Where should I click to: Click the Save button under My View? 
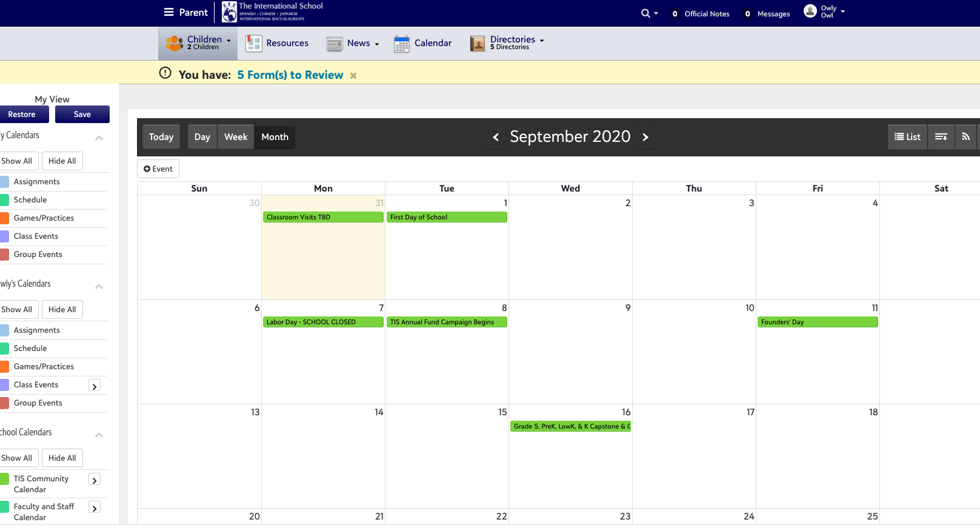(82, 115)
